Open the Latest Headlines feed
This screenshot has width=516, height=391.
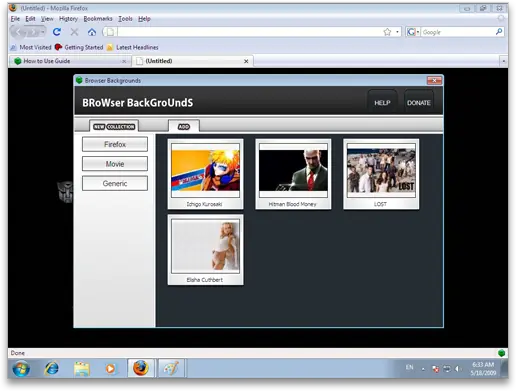pyautogui.click(x=133, y=47)
